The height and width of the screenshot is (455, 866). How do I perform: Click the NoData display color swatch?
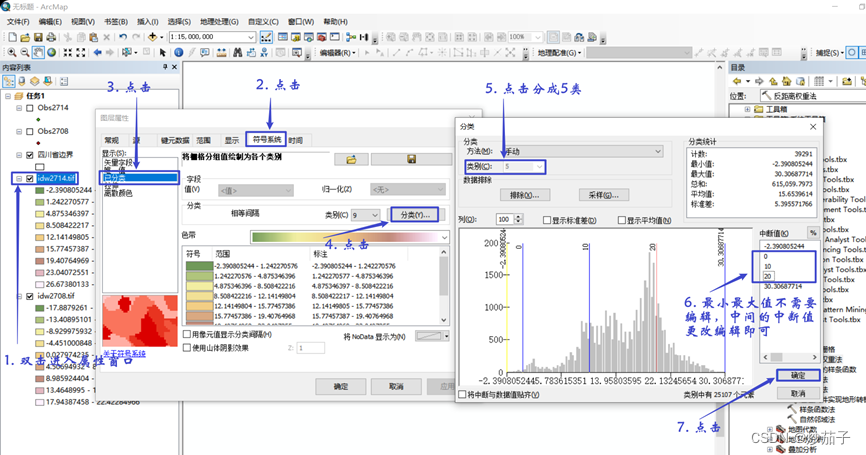click(x=430, y=336)
